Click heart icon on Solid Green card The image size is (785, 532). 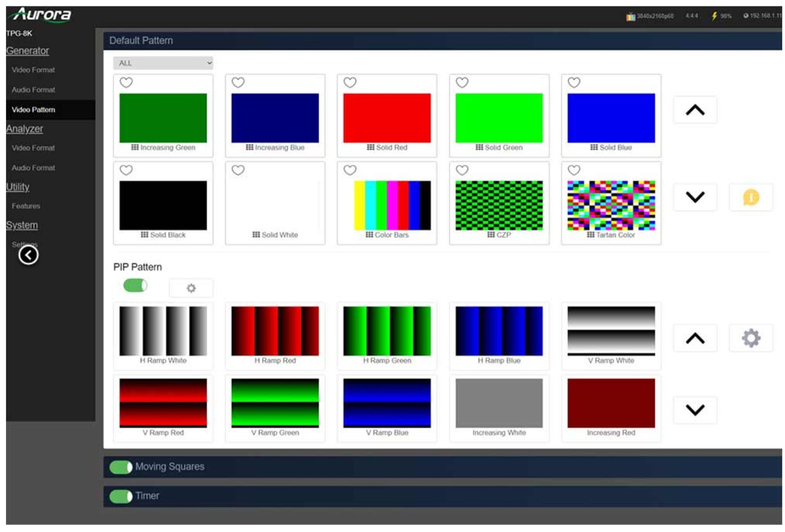pyautogui.click(x=462, y=82)
